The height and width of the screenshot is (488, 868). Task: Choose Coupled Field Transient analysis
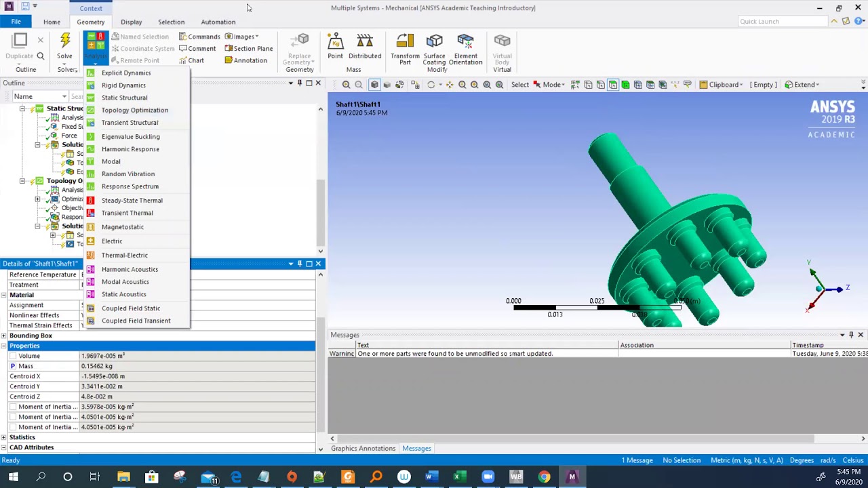[136, 321]
